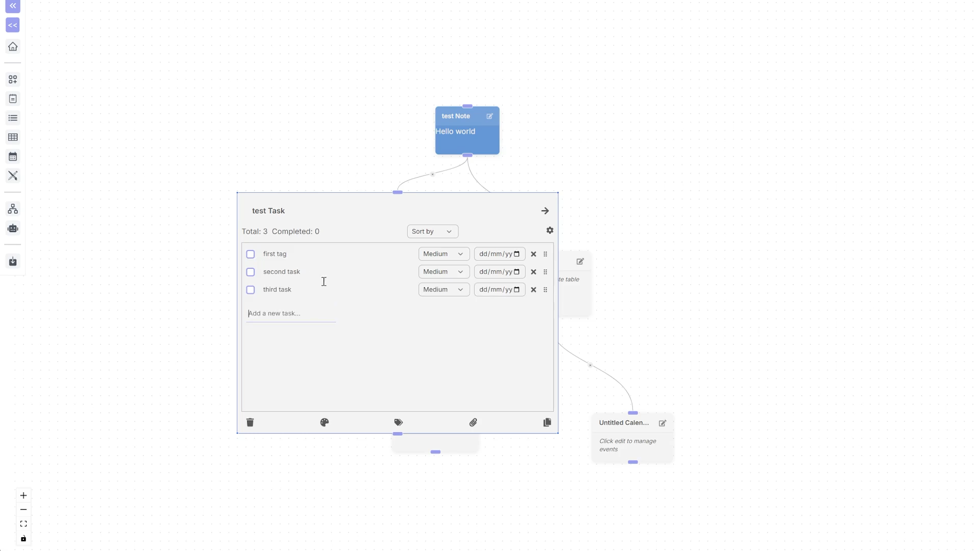The width and height of the screenshot is (980, 551).
Task: Open the color palette for test Task
Action: pos(325,422)
